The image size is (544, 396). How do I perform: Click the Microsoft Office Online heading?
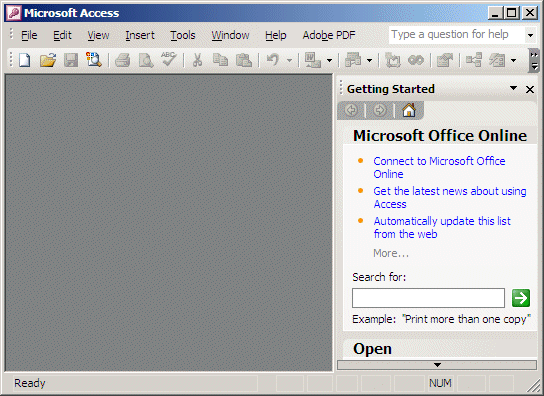coord(440,136)
